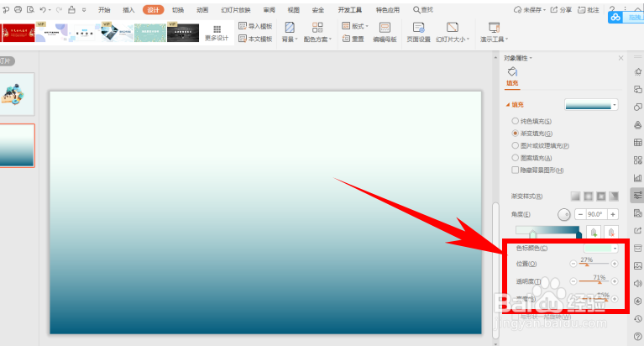Click the 重置 reset button
The image size is (644, 346).
(x=353, y=39)
